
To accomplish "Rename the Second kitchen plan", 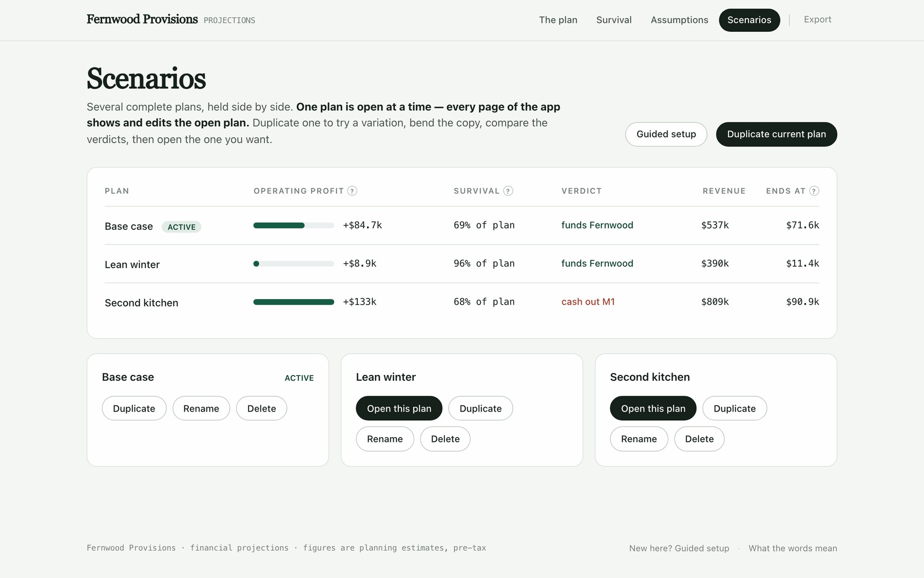I will [639, 439].
